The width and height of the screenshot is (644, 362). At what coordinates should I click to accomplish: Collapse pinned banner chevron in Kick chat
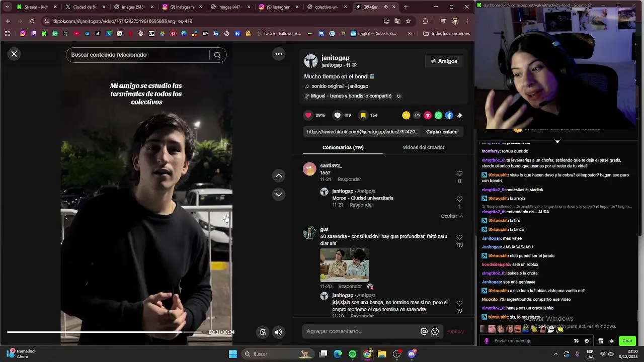pos(557,140)
